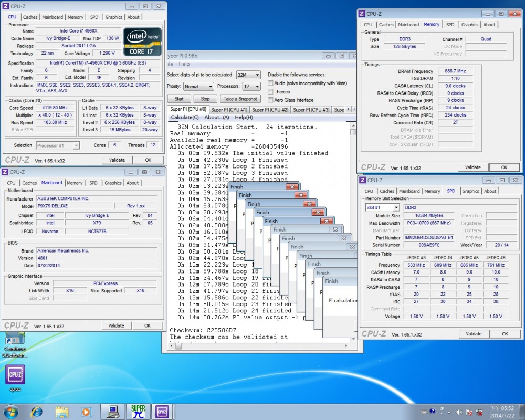Launch Internet Explorer from the taskbar
The width and height of the screenshot is (525, 420).
[37, 411]
